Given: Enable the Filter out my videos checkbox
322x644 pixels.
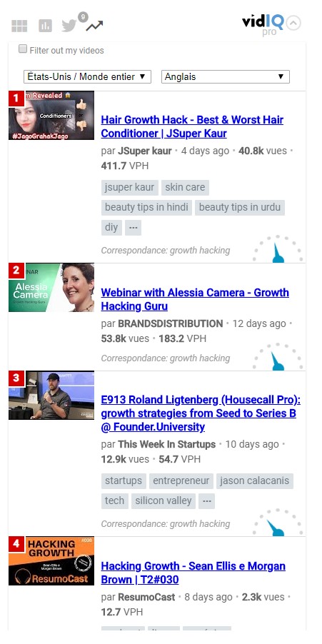Looking at the screenshot, I should click(x=23, y=49).
